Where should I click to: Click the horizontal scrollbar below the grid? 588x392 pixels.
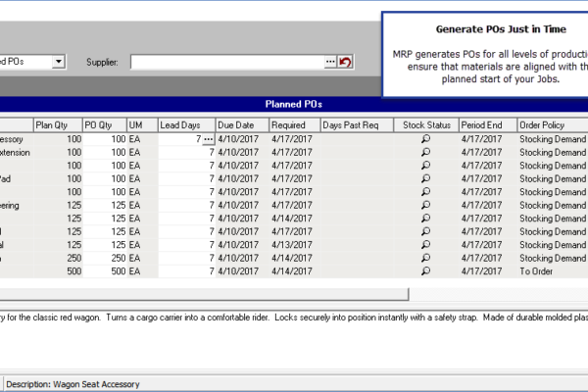tap(204, 294)
